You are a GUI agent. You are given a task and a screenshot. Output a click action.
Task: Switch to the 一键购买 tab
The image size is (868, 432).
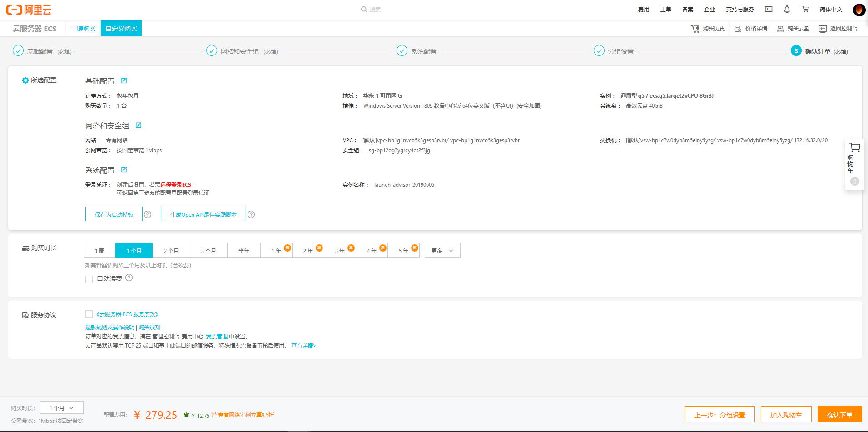tap(83, 28)
